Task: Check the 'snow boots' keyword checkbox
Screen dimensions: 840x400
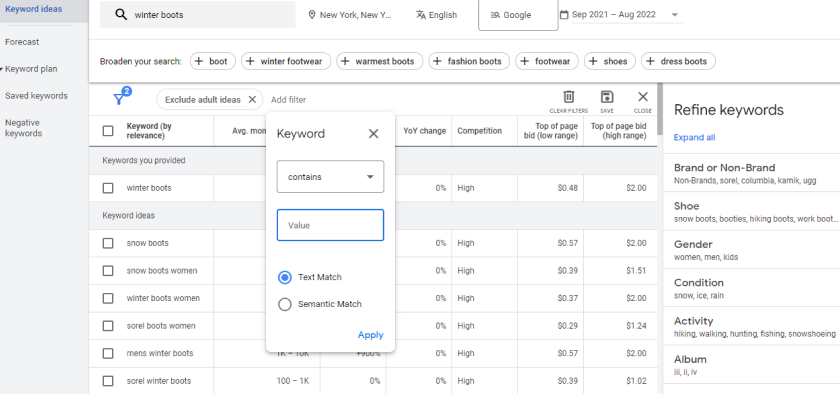Action: [108, 243]
